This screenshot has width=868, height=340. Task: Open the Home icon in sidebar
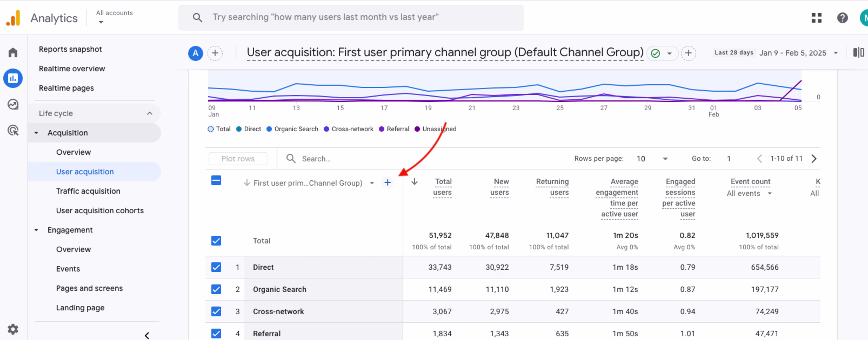tap(13, 53)
